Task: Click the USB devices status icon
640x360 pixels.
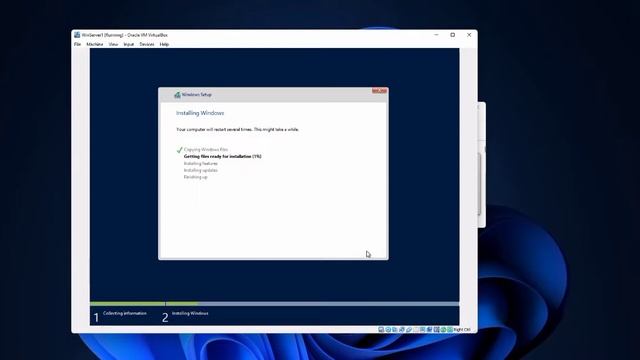Action: [x=409, y=329]
